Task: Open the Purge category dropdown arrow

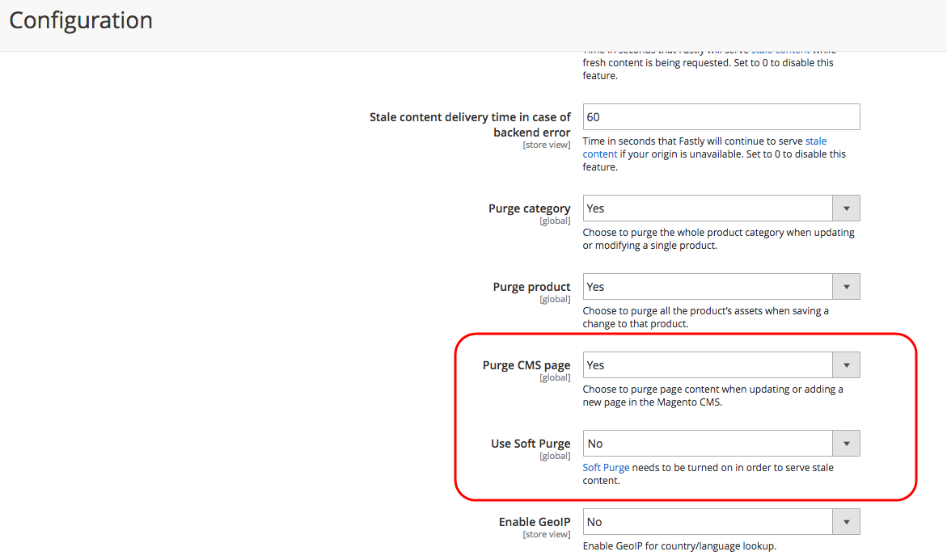Action: click(x=846, y=208)
